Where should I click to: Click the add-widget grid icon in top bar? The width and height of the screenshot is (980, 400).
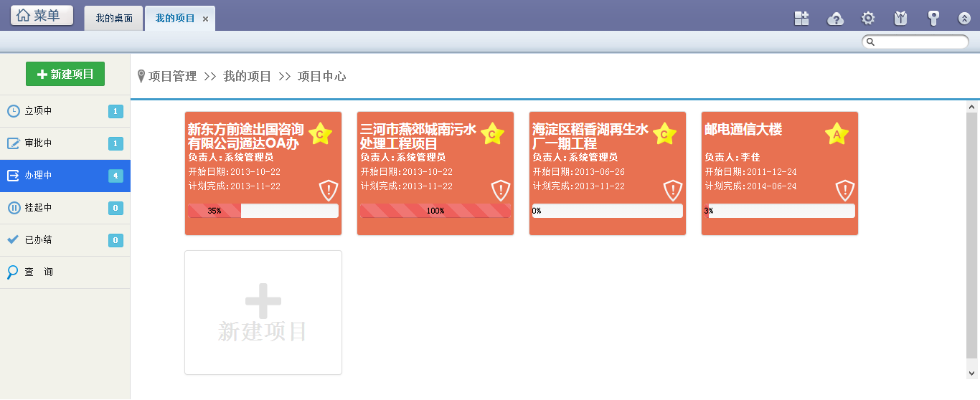tap(801, 19)
